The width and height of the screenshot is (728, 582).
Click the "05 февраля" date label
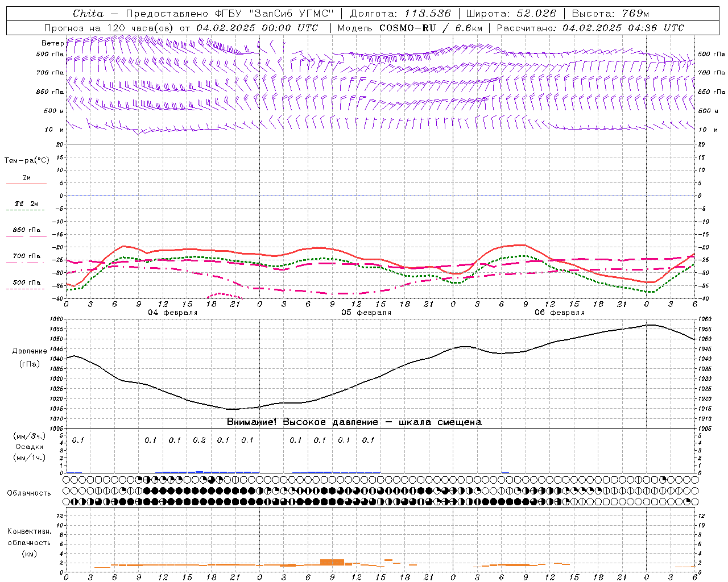[366, 313]
